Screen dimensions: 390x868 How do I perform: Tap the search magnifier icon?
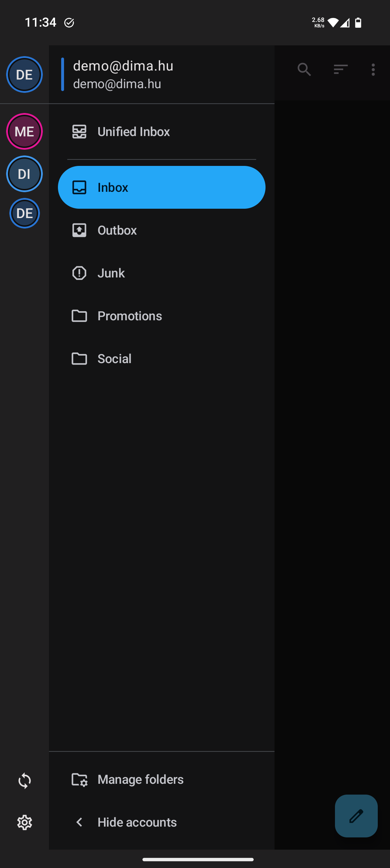click(x=304, y=69)
